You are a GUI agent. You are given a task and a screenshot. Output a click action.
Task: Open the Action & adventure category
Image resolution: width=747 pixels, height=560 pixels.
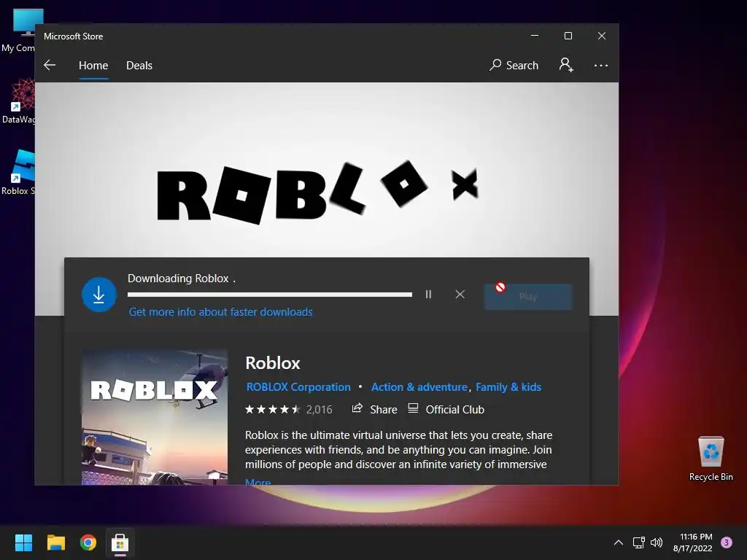[x=419, y=386]
